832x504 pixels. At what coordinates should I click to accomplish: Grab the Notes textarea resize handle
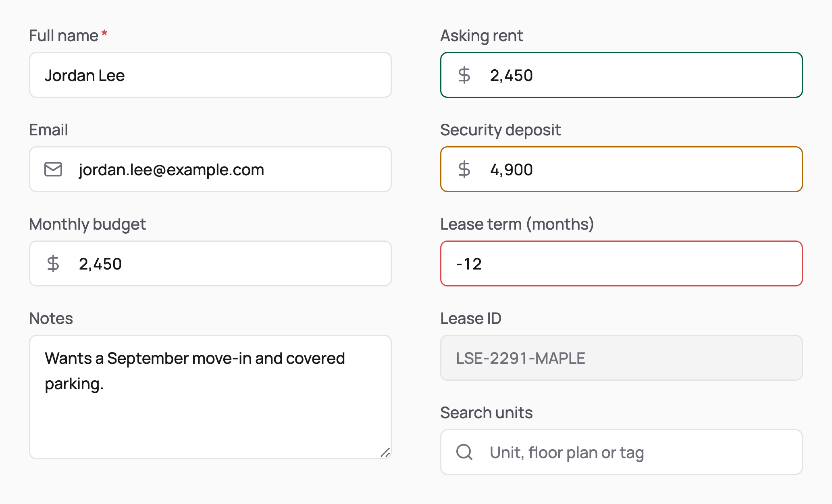pyautogui.click(x=385, y=453)
